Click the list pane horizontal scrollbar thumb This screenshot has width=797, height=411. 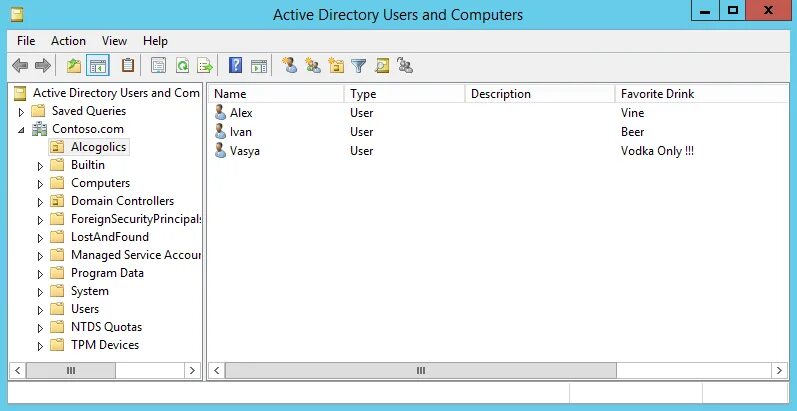coord(421,370)
